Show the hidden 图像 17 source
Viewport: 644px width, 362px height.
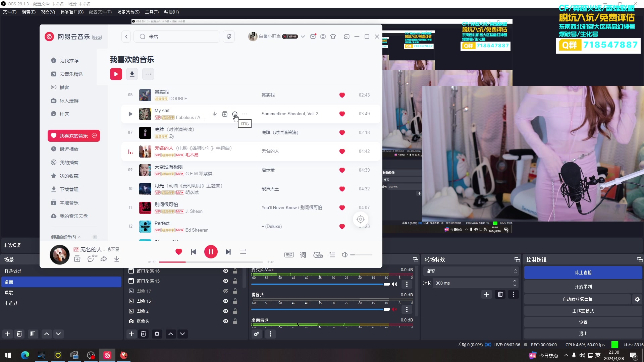(226, 291)
